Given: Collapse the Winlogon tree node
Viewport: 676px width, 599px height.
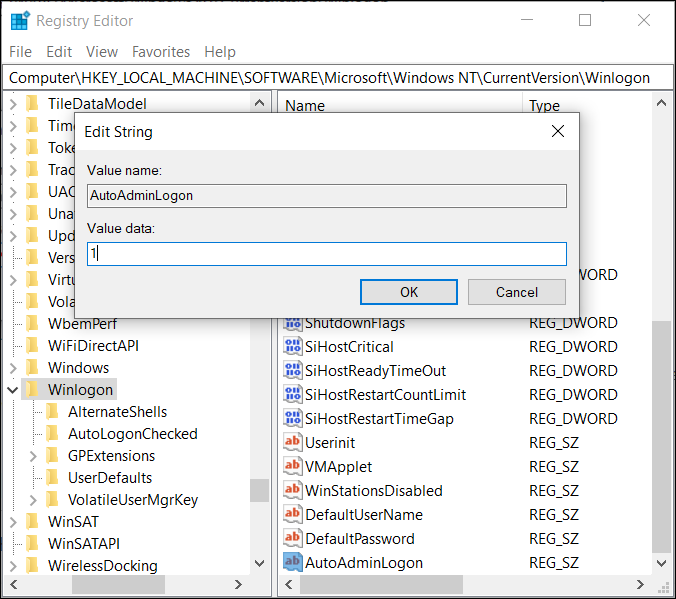Looking at the screenshot, I should (x=13, y=390).
